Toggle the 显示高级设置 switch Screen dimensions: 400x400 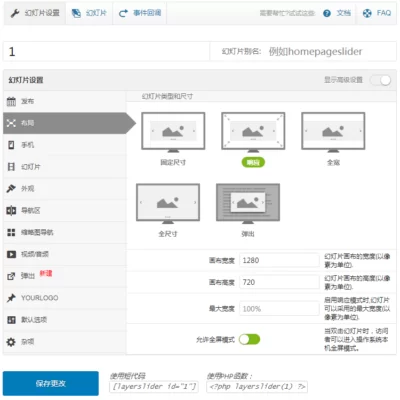pos(381,80)
